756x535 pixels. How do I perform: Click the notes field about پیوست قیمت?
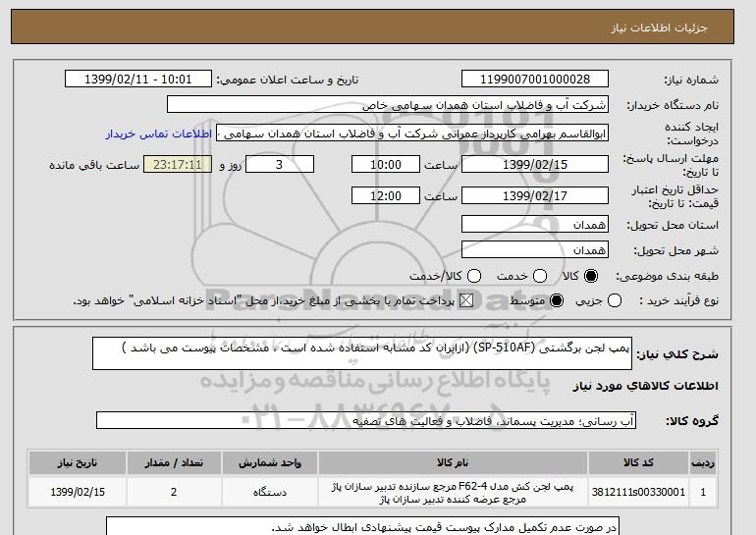362,526
